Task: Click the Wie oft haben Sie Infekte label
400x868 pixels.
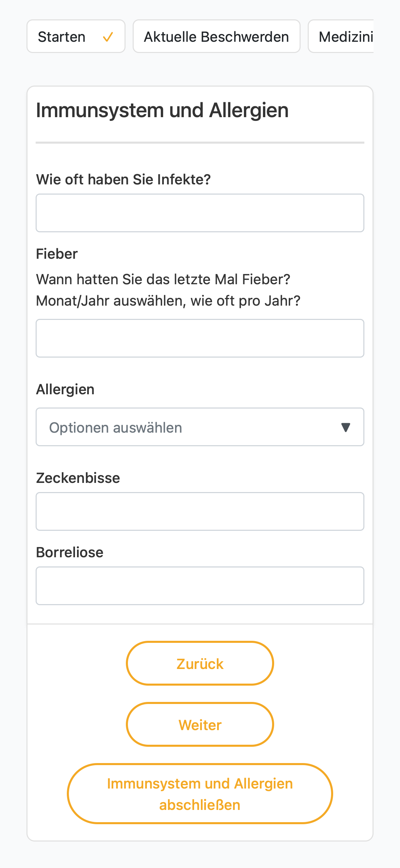Action: 123,179
